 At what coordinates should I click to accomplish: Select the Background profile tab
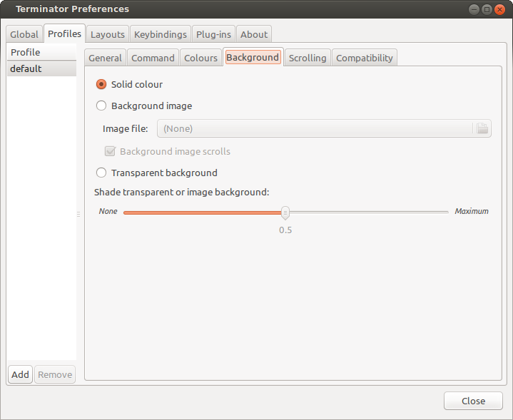click(253, 57)
